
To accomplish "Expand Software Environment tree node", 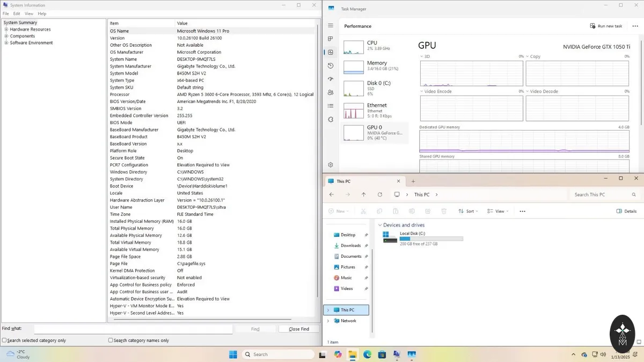I will 6,43.
